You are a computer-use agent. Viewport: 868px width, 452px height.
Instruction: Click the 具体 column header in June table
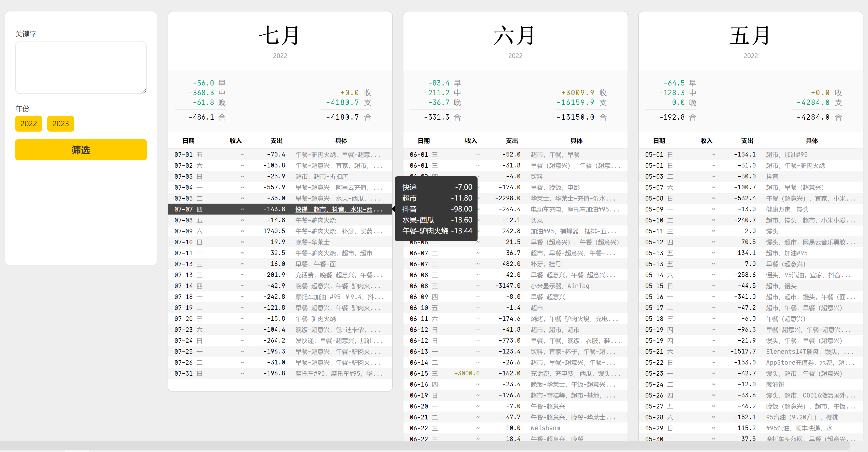(576, 141)
